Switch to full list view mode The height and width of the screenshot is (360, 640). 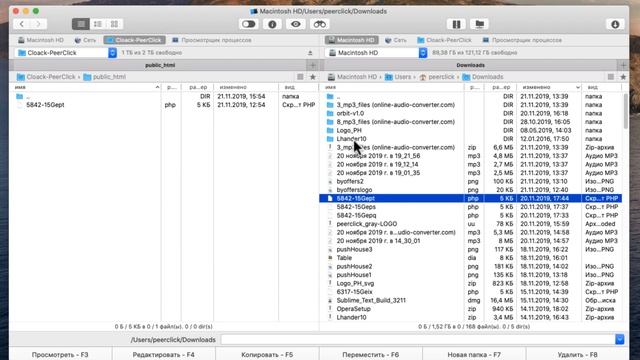(81, 24)
